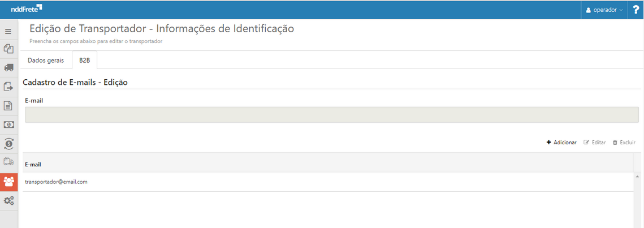Open the banknote payments sidebar icon
This screenshot has width=644, height=228.
tap(8, 124)
